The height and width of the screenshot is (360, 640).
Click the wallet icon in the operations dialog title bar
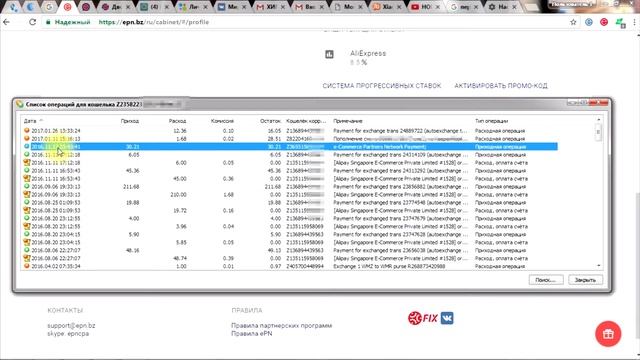(x=20, y=104)
